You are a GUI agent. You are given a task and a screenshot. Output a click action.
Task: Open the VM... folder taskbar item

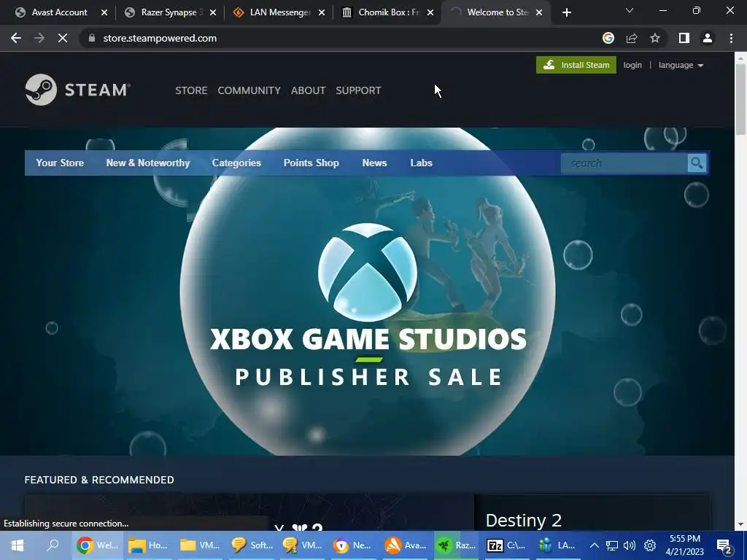[200, 545]
